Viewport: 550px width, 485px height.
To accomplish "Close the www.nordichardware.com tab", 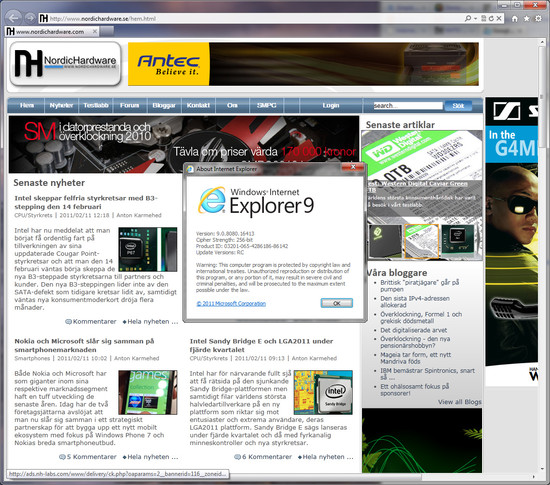I will (95, 32).
